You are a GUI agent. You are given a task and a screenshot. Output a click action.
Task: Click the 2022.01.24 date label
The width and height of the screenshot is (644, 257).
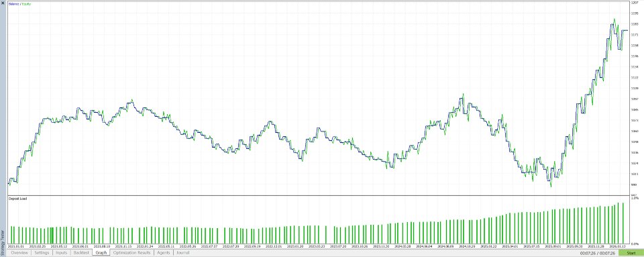(145, 247)
